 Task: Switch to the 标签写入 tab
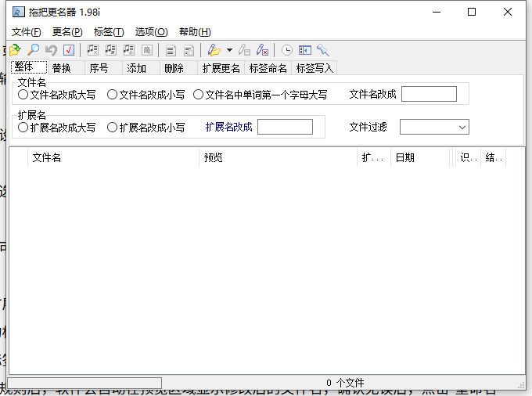(x=315, y=68)
